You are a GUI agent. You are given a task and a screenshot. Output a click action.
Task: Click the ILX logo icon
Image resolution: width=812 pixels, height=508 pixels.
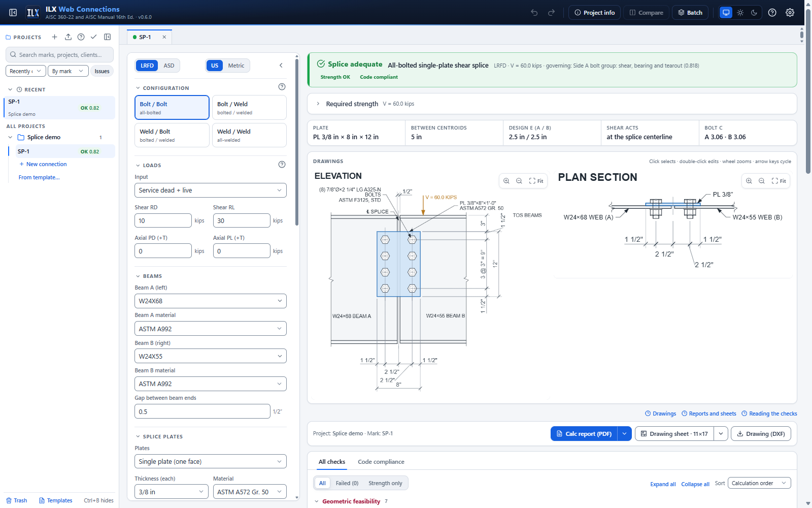(33, 13)
